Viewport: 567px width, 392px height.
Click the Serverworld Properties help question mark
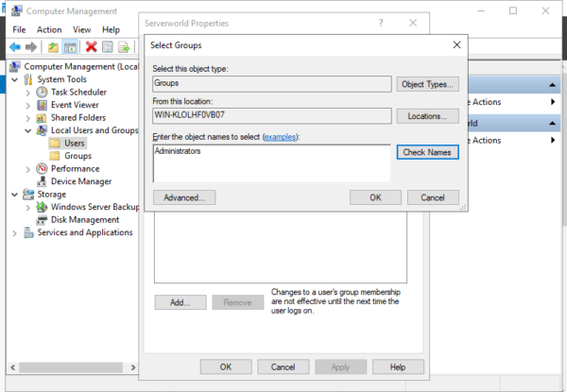tap(381, 23)
